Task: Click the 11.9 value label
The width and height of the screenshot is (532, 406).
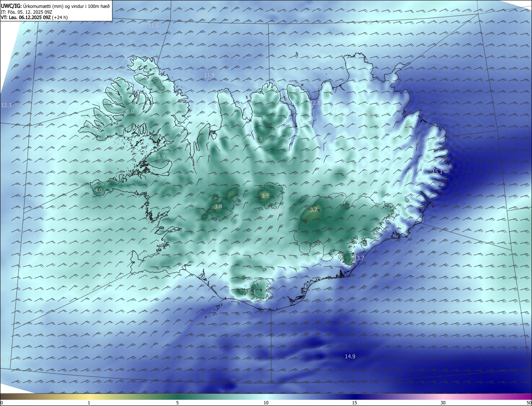Action: pos(209,75)
